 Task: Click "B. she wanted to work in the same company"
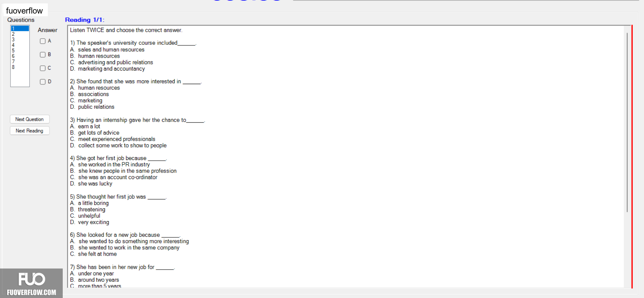tap(125, 248)
